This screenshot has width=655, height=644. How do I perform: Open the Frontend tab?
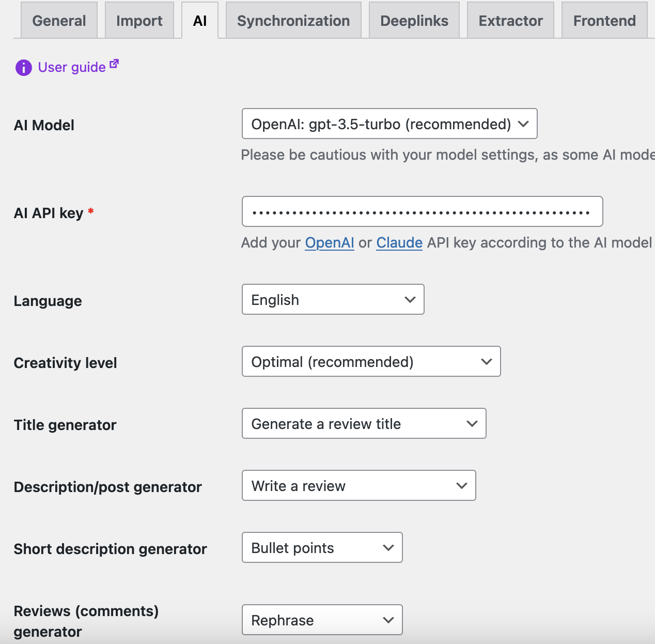point(604,21)
